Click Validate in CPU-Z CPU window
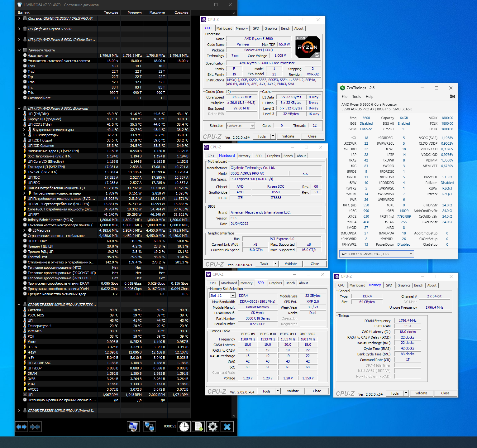The width and height of the screenshot is (477, 448). pyautogui.click(x=288, y=136)
